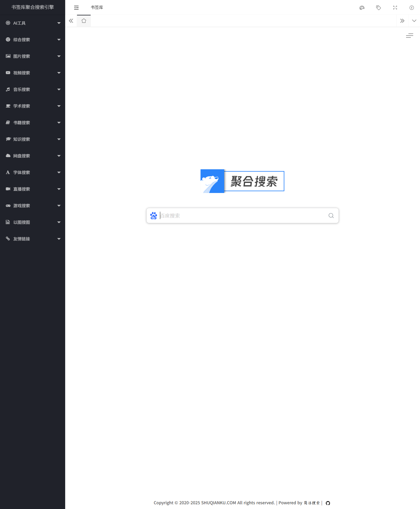Viewport: 420px width, 509px height.
Task: Click the 聚合搜索 logo image
Action: pyautogui.click(x=242, y=181)
